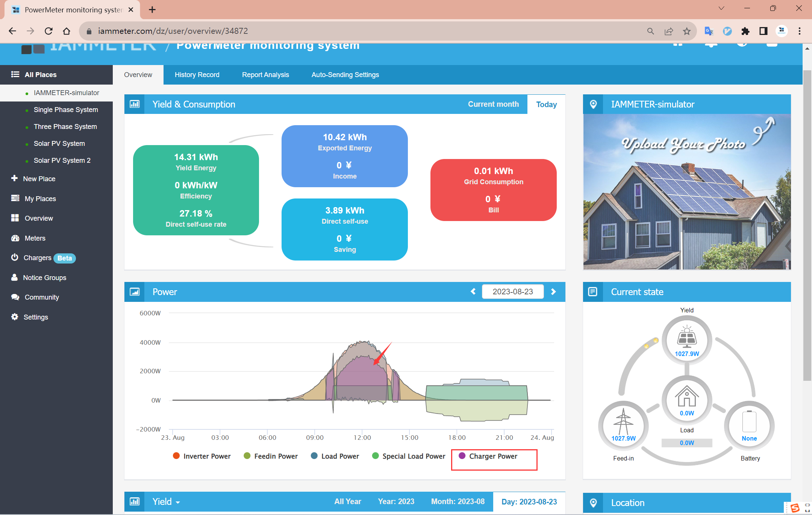The height and width of the screenshot is (515, 812).
Task: Click the Load Power color dot
Action: coord(314,456)
